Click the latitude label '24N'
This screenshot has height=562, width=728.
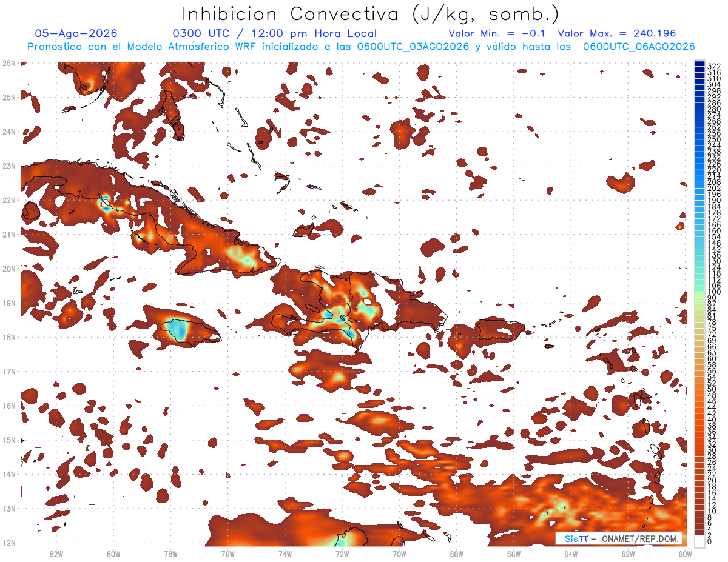[x=8, y=131]
